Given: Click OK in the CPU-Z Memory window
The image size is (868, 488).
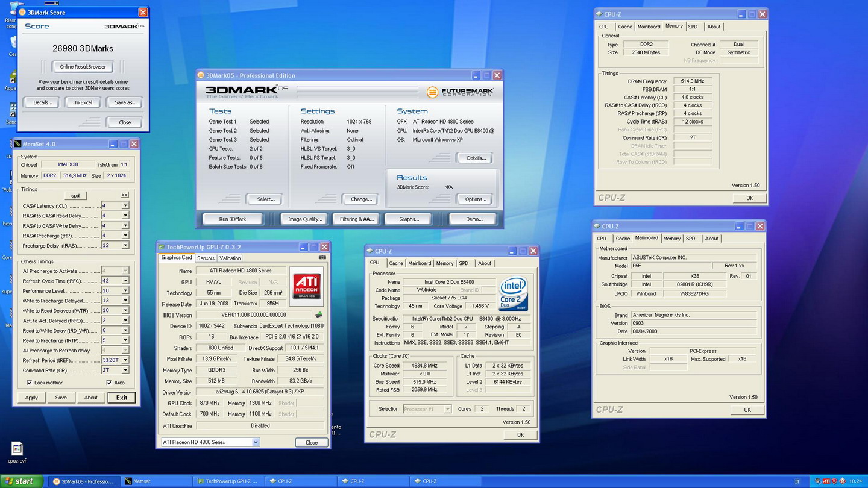Looking at the screenshot, I should 749,198.
